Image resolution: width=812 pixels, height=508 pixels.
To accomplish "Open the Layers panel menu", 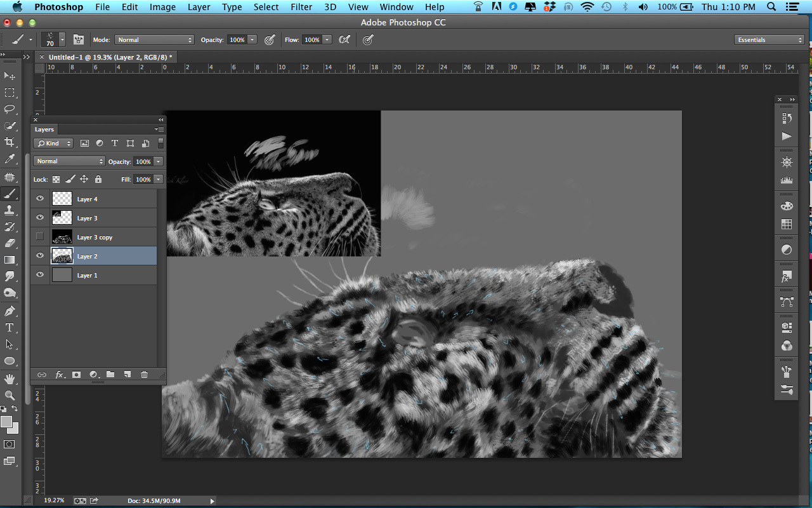I will point(159,129).
